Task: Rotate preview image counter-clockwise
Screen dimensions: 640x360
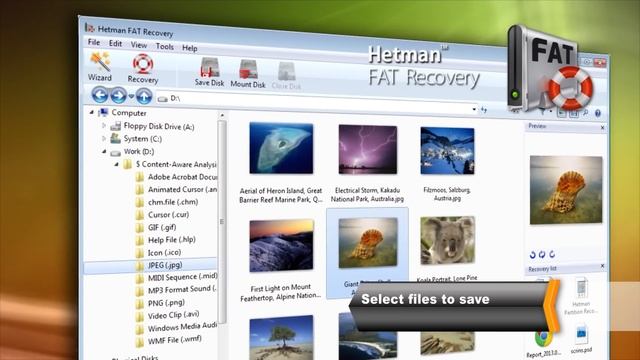Action: click(532, 255)
